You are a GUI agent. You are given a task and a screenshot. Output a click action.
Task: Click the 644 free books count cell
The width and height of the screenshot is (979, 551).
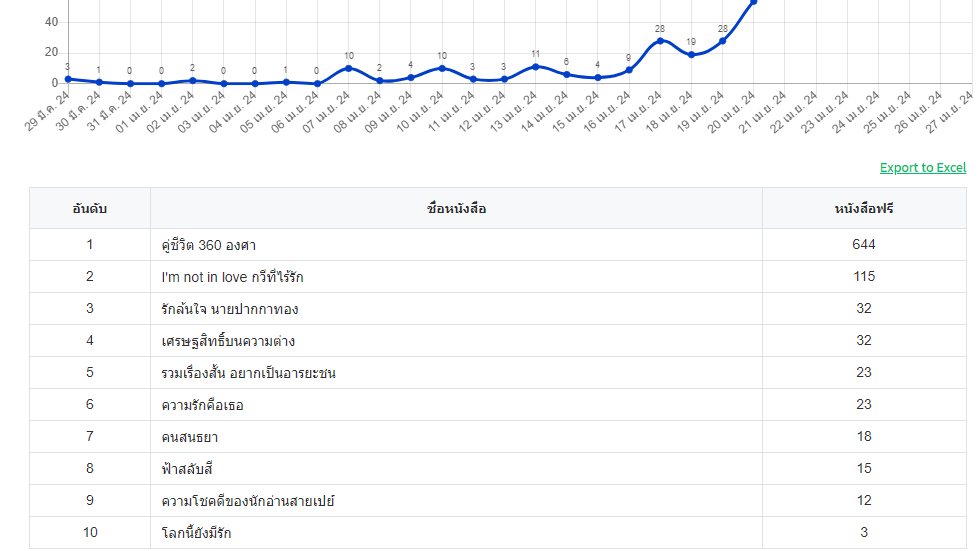tap(864, 245)
